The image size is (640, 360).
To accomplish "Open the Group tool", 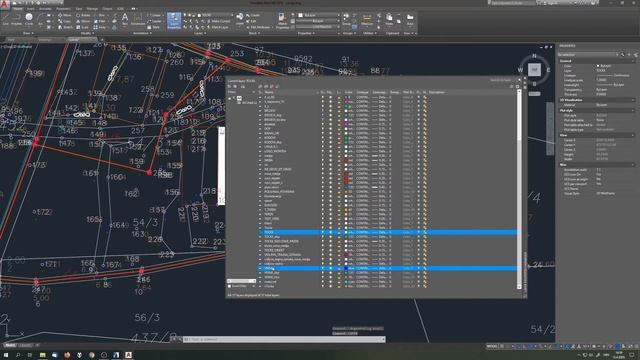I will 346,19.
